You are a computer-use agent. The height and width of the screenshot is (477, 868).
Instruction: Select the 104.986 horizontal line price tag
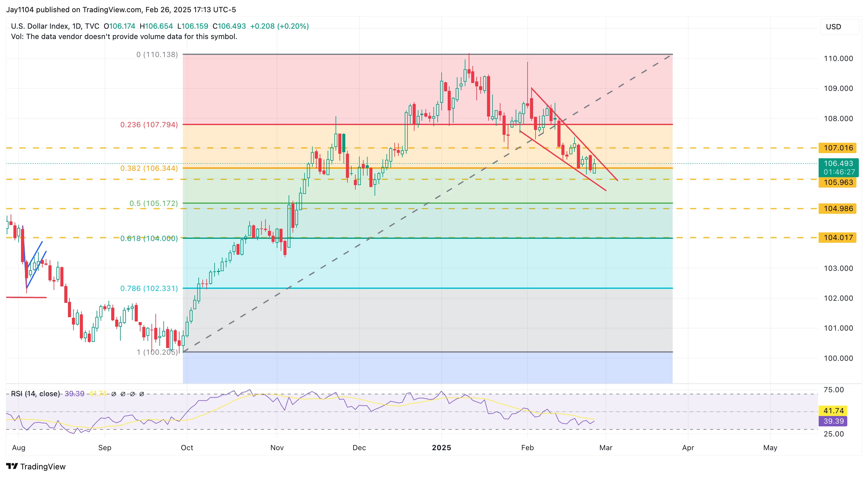tap(838, 209)
